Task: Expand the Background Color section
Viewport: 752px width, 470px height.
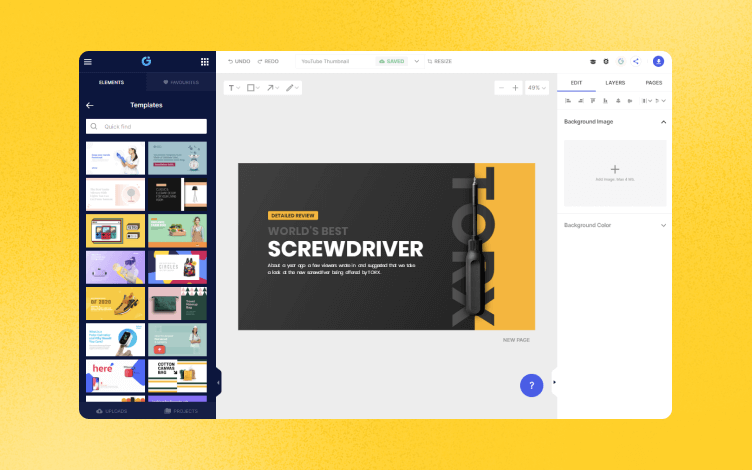Action: click(x=663, y=225)
